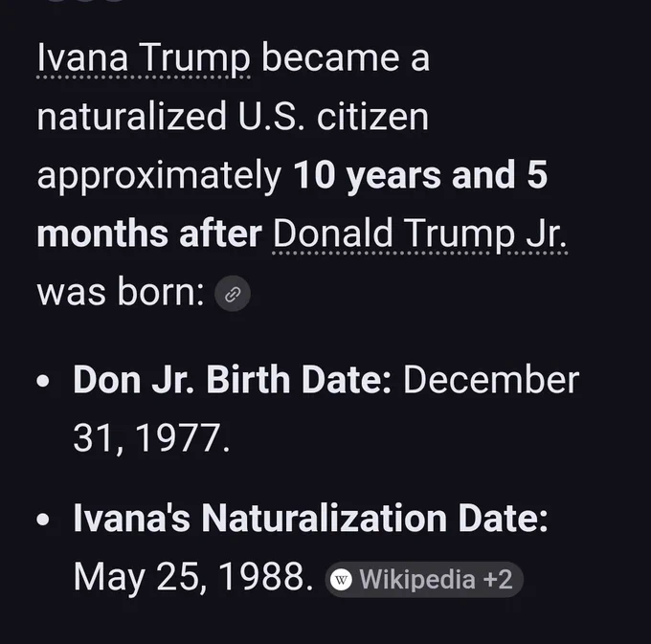Viewport: 651px width, 644px height.
Task: Open the Donald Trump Jr. underlined link
Action: pos(420,234)
